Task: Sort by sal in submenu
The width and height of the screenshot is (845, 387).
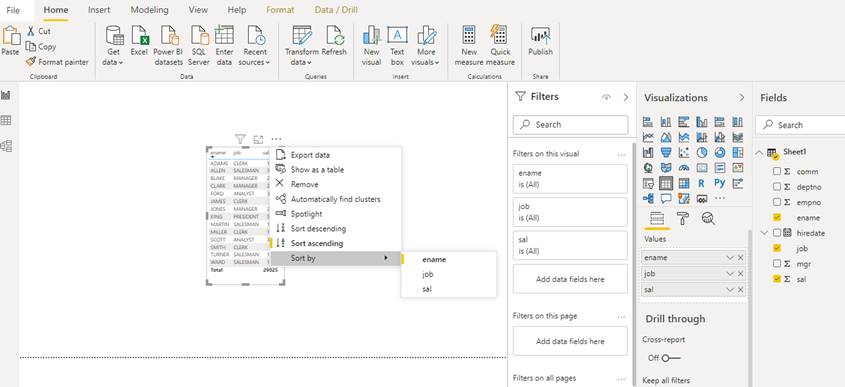Action: pyautogui.click(x=427, y=289)
